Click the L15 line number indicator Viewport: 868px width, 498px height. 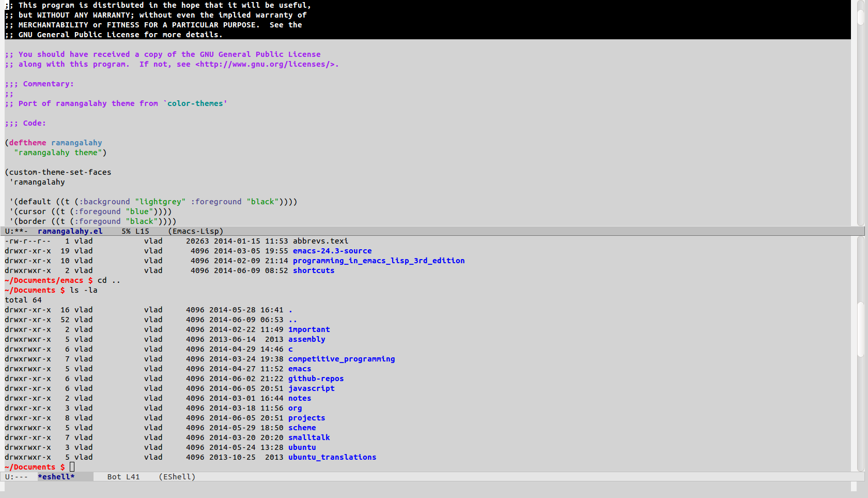(x=142, y=231)
